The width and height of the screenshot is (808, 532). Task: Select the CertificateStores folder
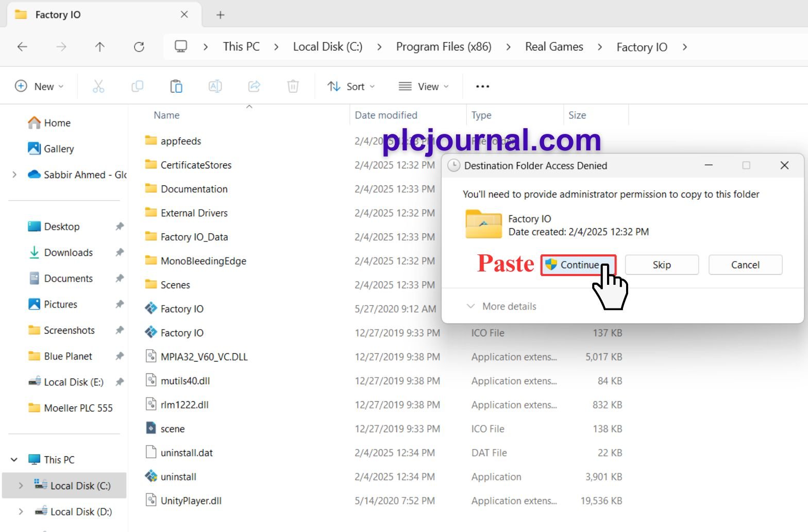[x=188, y=165]
